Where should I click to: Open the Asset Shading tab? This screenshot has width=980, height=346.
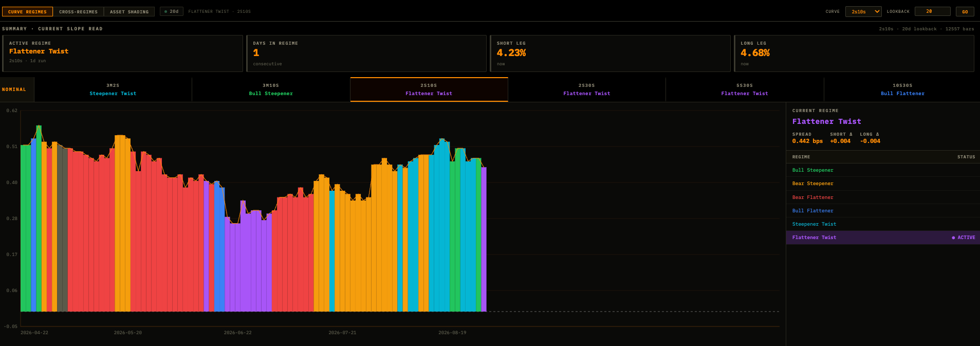tap(129, 11)
